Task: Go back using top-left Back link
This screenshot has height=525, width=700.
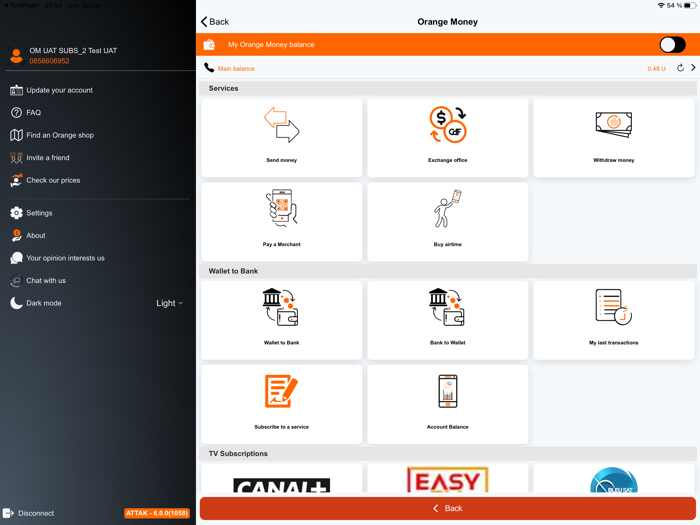Action: click(215, 22)
